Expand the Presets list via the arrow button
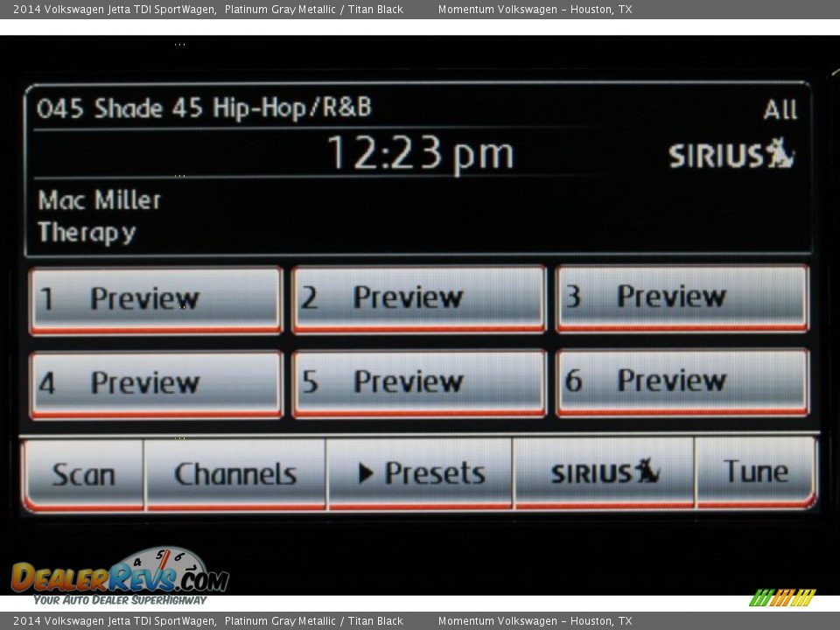 [420, 473]
